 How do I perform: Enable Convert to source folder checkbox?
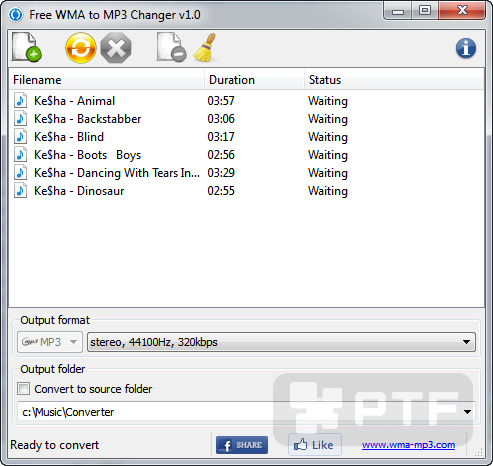(23, 389)
